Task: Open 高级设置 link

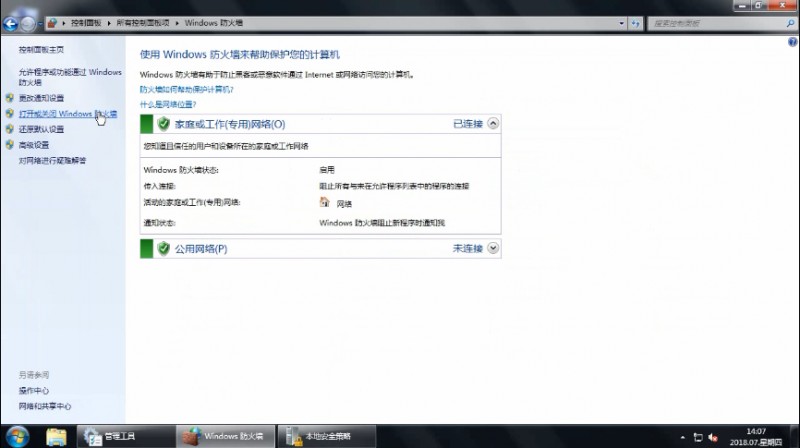Action: 34,145
